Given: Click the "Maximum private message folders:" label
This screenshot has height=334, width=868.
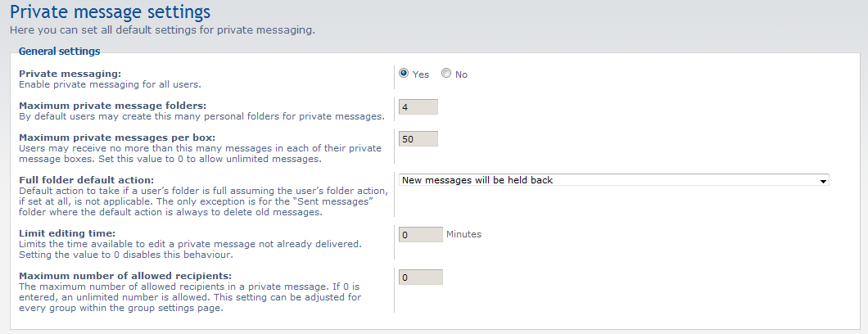Looking at the screenshot, I should point(112,106).
